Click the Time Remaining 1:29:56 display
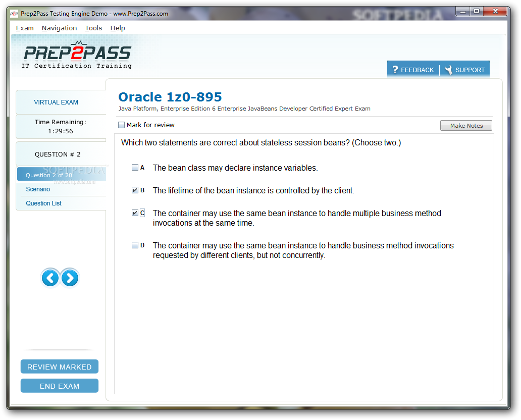Viewport: 521px width, 420px height. pyautogui.click(x=61, y=127)
